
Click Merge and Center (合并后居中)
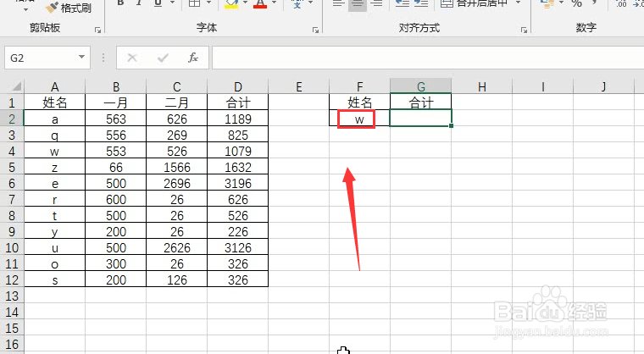tap(474, 3)
